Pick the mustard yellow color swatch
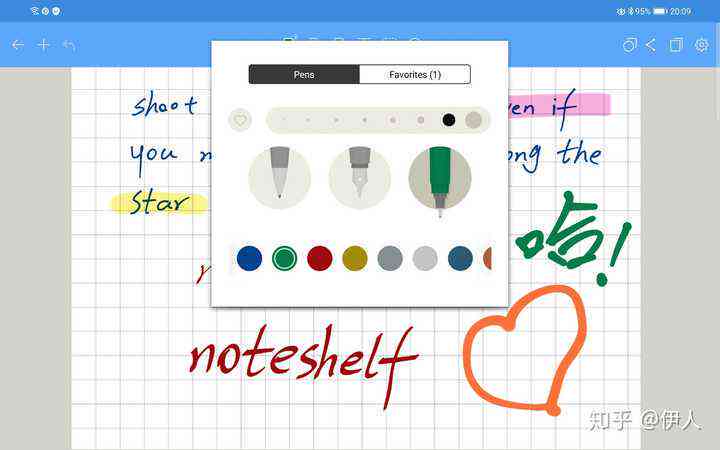Viewport: 720px width, 450px height. (x=355, y=258)
